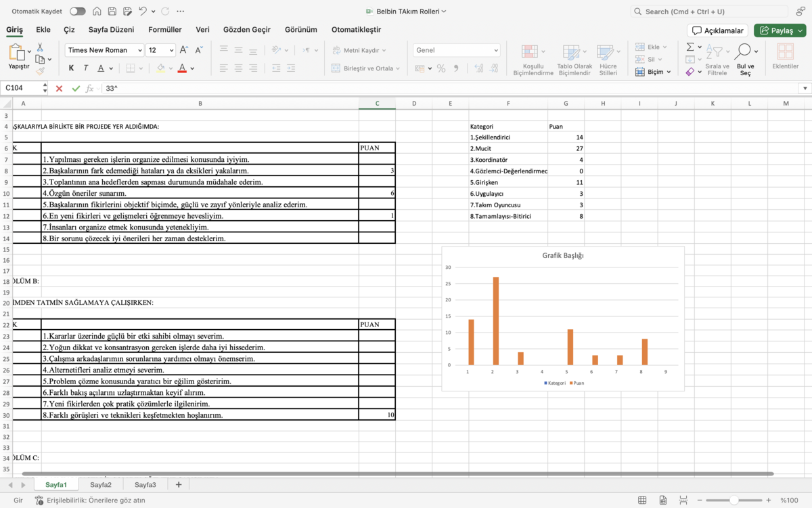The width and height of the screenshot is (812, 508).
Task: Click the Copy icon
Action: (40, 59)
